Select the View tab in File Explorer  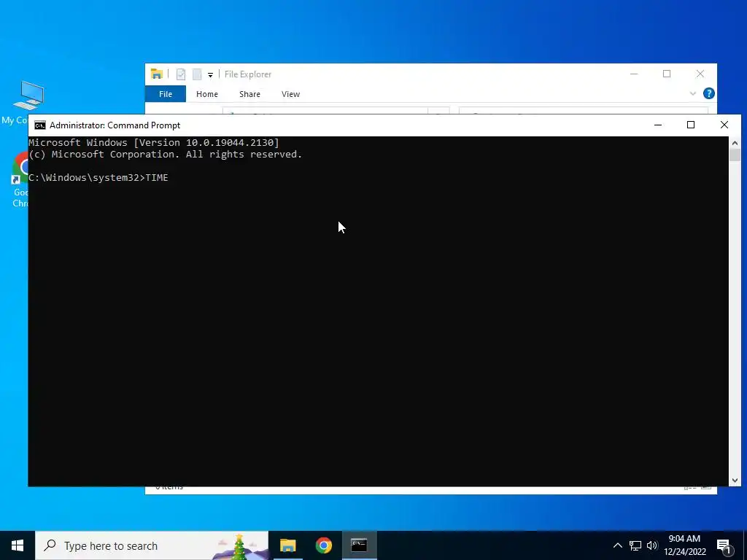[290, 94]
